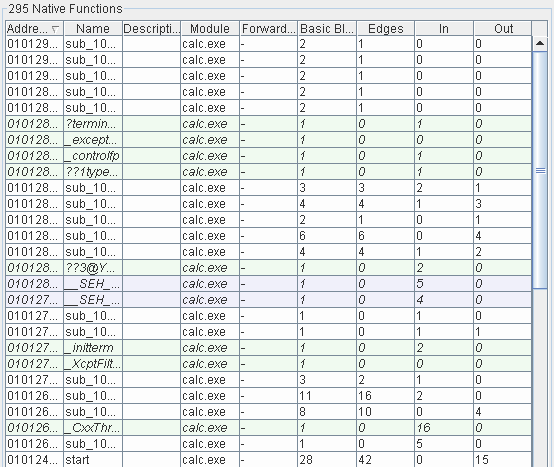Image resolution: width=554 pixels, height=467 pixels.
Task: Click the In column header
Action: pos(444,29)
